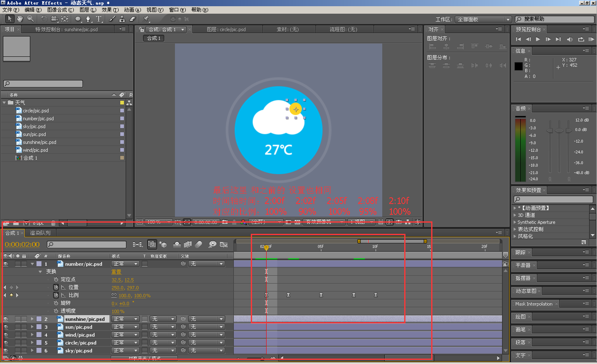Click the scale stopwatch for 比例
The width and height of the screenshot is (597, 364).
click(56, 295)
